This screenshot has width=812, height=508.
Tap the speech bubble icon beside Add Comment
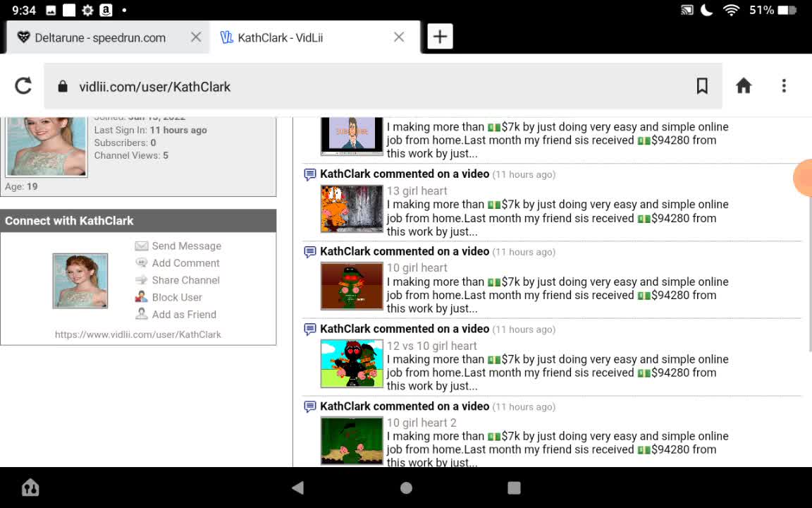pyautogui.click(x=142, y=262)
